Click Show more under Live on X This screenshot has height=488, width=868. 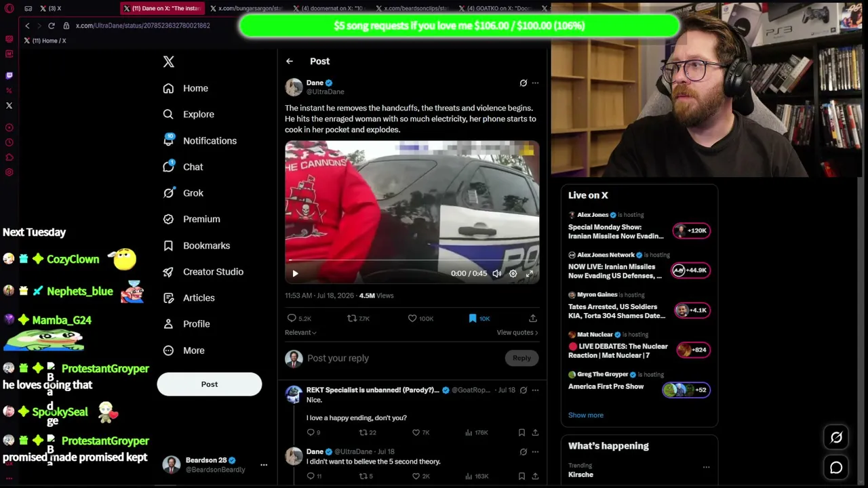(586, 415)
